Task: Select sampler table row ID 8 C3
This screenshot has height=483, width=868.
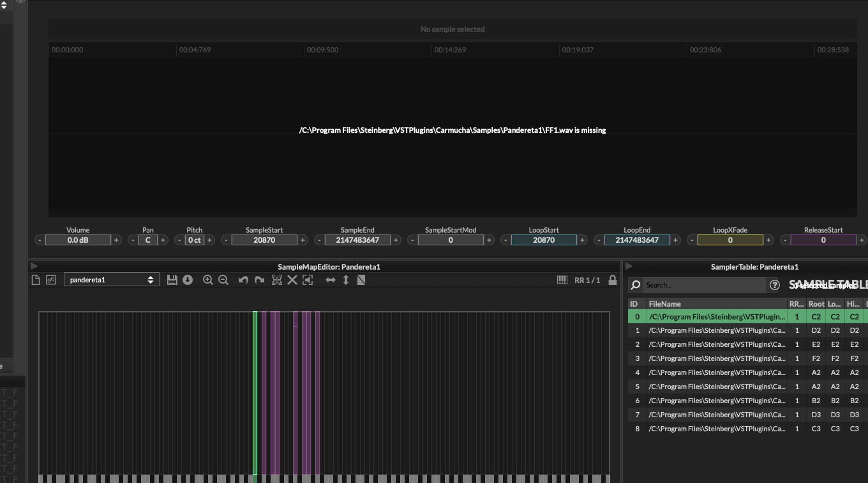Action: [748, 429]
